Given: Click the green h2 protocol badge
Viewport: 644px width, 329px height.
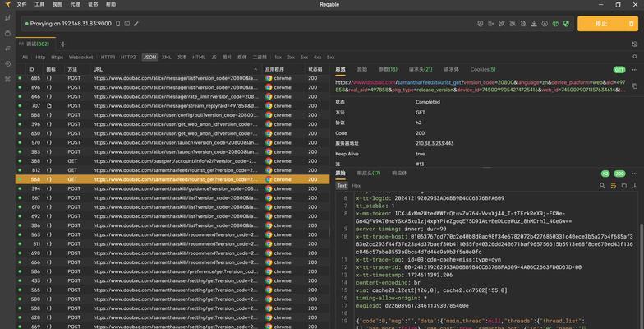Looking at the screenshot, I should coord(606,174).
